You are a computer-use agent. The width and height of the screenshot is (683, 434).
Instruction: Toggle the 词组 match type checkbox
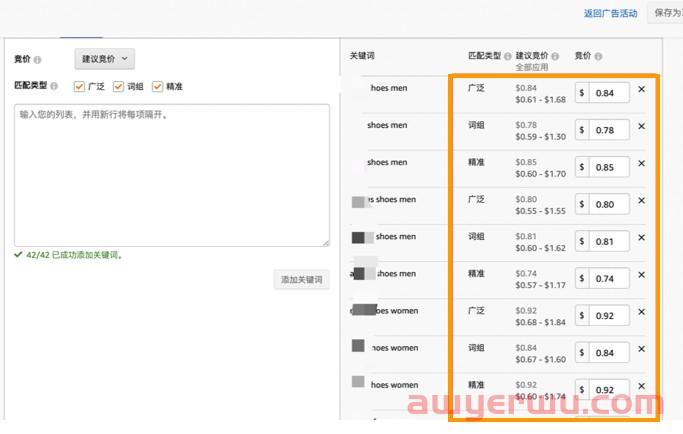[118, 86]
